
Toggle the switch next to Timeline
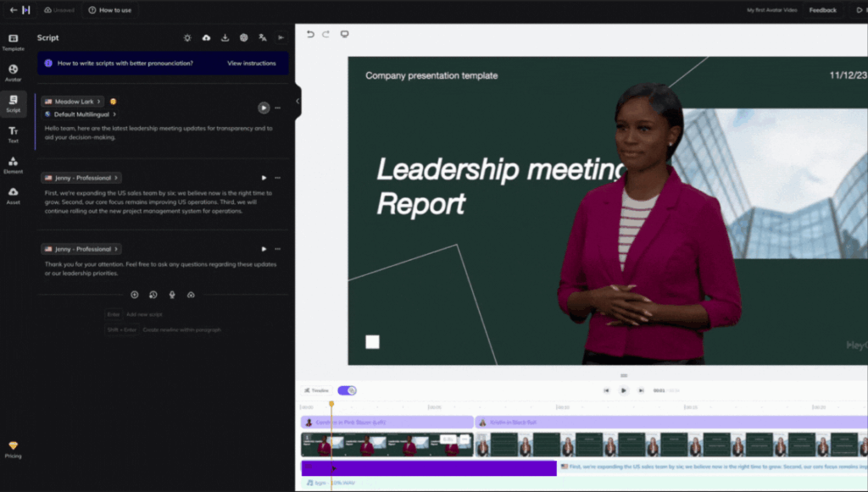pos(347,390)
